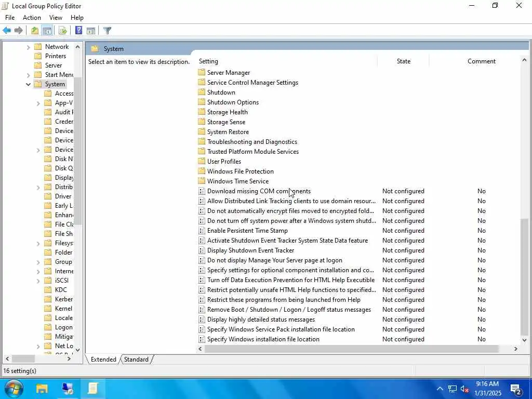Collapse the System tree node
The height and width of the screenshot is (399, 532).
pyautogui.click(x=28, y=84)
